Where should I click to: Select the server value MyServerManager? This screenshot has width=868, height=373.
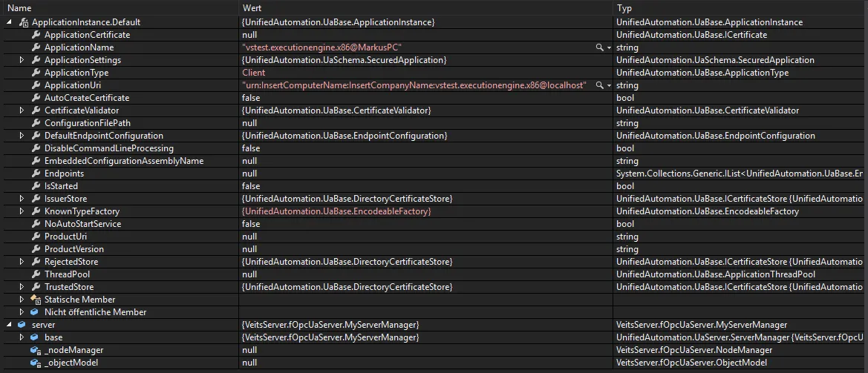330,325
